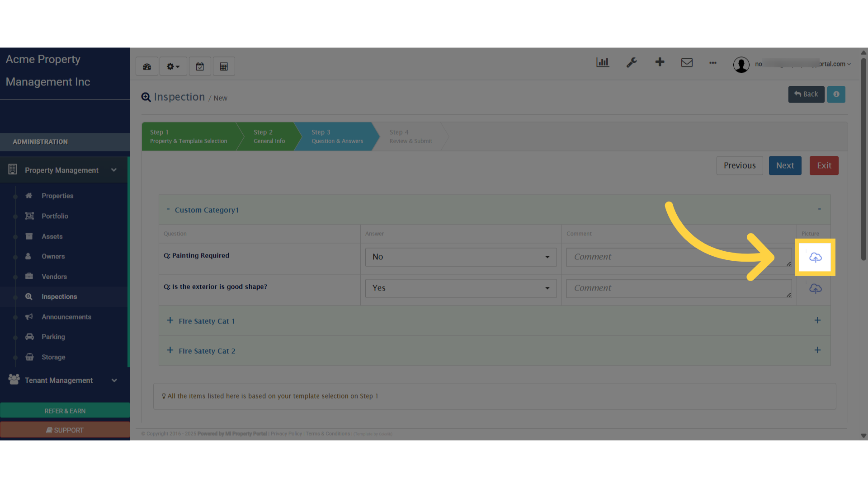This screenshot has width=868, height=488.
Task: Open exterior good shape answer dropdown
Action: point(461,288)
